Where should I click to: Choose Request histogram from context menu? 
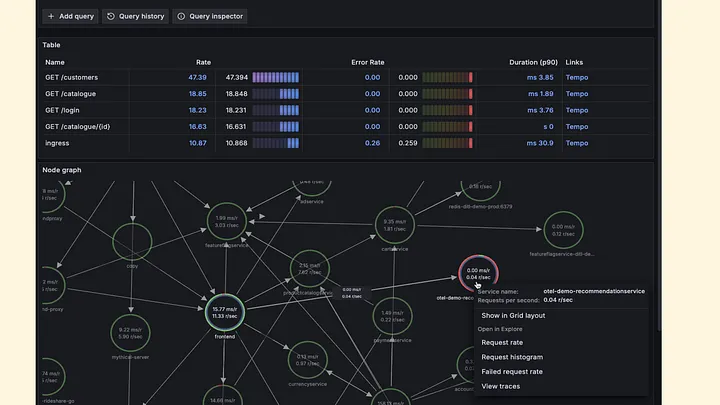click(512, 357)
